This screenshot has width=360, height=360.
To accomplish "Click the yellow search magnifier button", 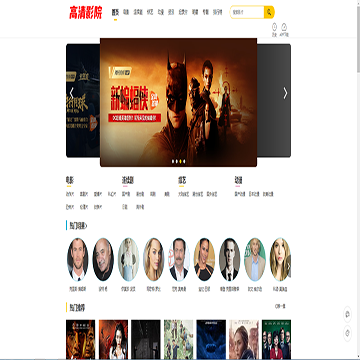I will pos(269,12).
